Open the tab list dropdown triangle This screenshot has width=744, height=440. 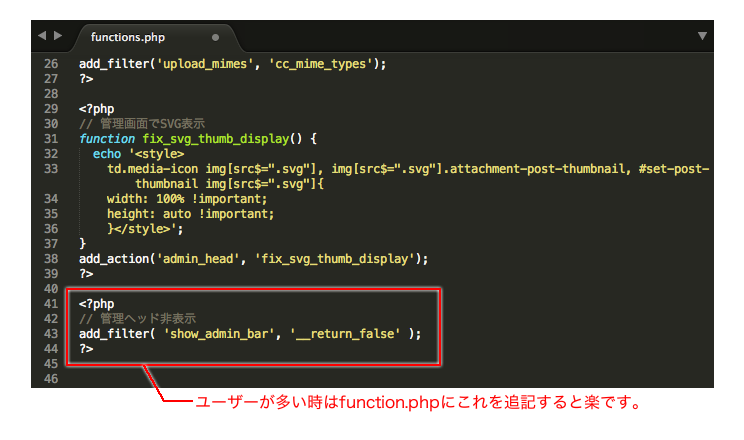coord(702,36)
